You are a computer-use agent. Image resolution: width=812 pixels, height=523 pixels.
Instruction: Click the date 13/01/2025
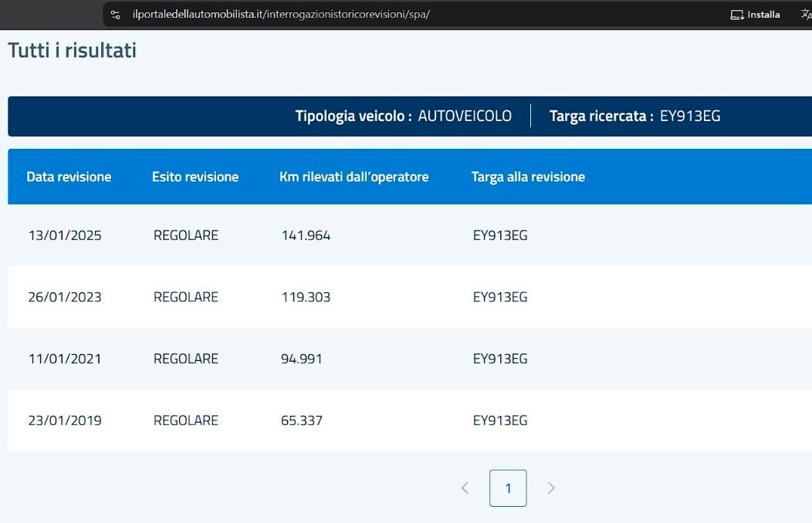(x=65, y=235)
